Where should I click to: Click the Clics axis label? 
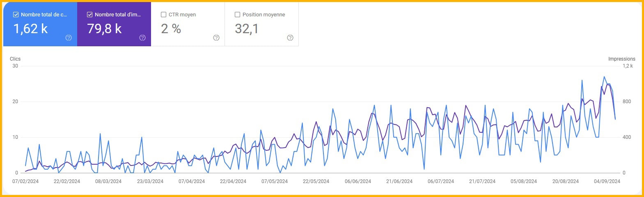[x=15, y=59]
